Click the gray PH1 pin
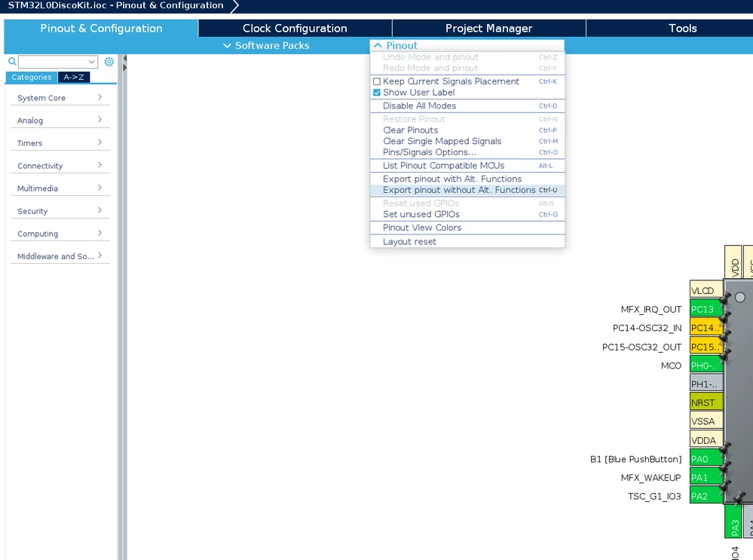Viewport: 753px width, 560px height. point(706,384)
